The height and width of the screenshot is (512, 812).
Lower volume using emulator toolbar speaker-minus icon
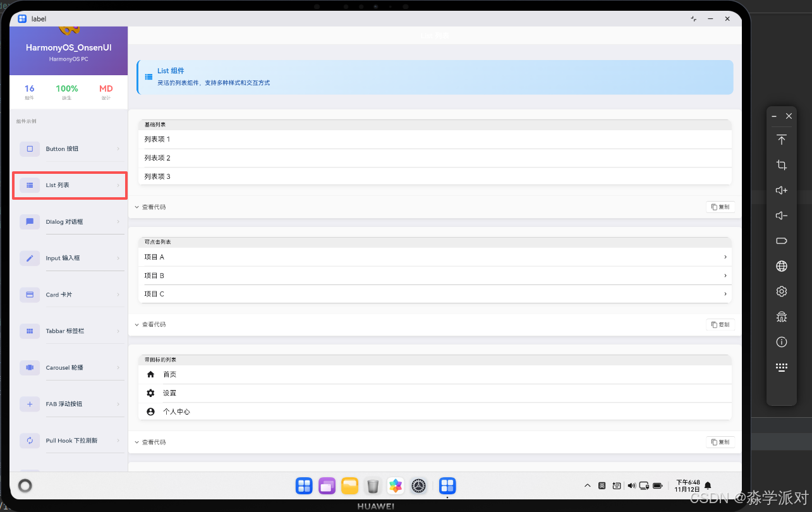pyautogui.click(x=782, y=216)
